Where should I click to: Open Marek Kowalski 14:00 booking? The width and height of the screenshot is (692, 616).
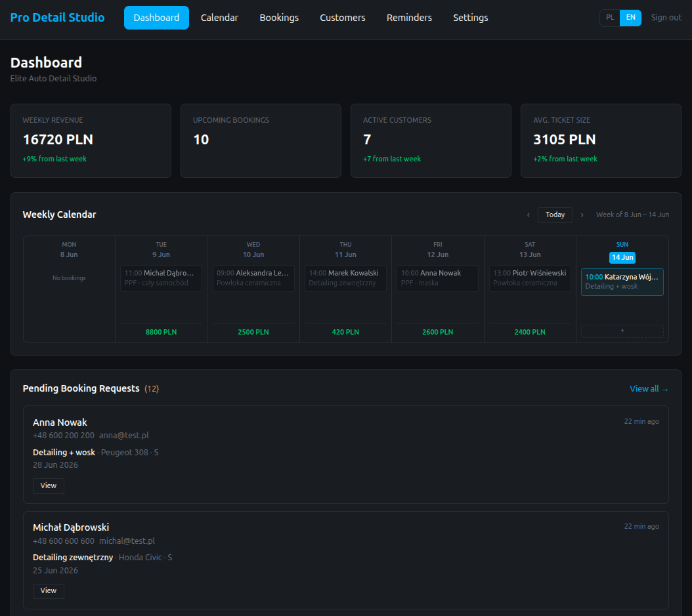pos(345,278)
